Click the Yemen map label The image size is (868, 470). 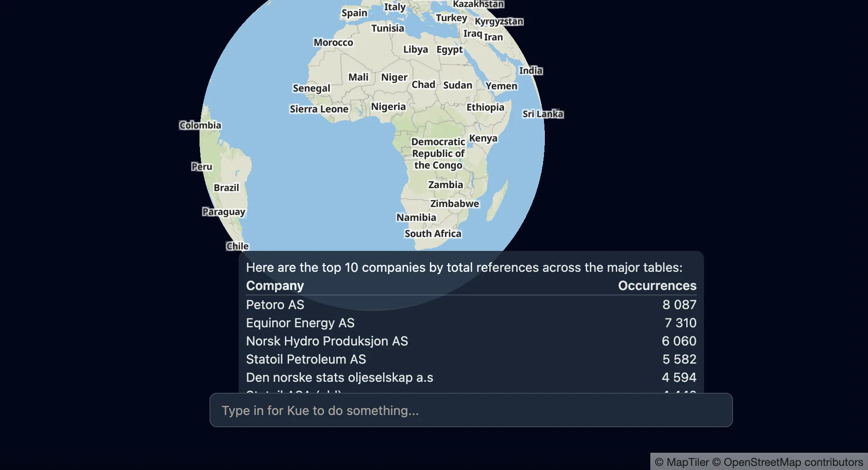coord(501,86)
